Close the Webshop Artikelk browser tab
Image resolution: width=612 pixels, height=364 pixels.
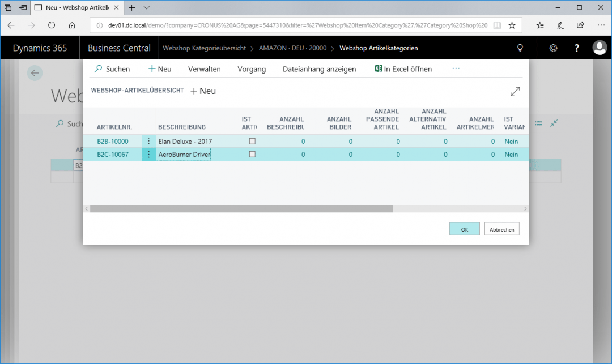pos(116,7)
